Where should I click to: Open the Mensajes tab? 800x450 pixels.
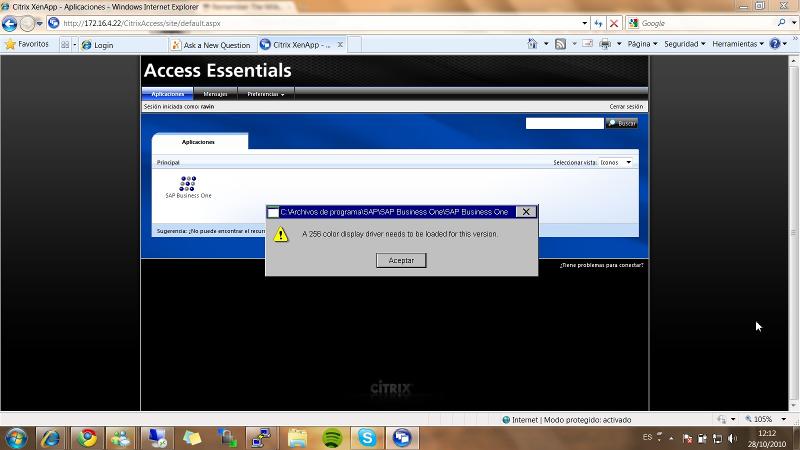[215, 94]
